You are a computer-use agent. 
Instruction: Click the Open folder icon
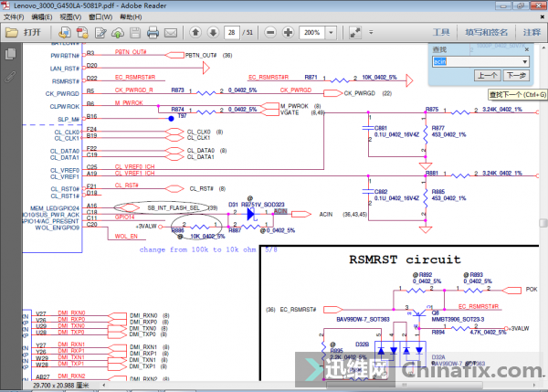[12, 33]
